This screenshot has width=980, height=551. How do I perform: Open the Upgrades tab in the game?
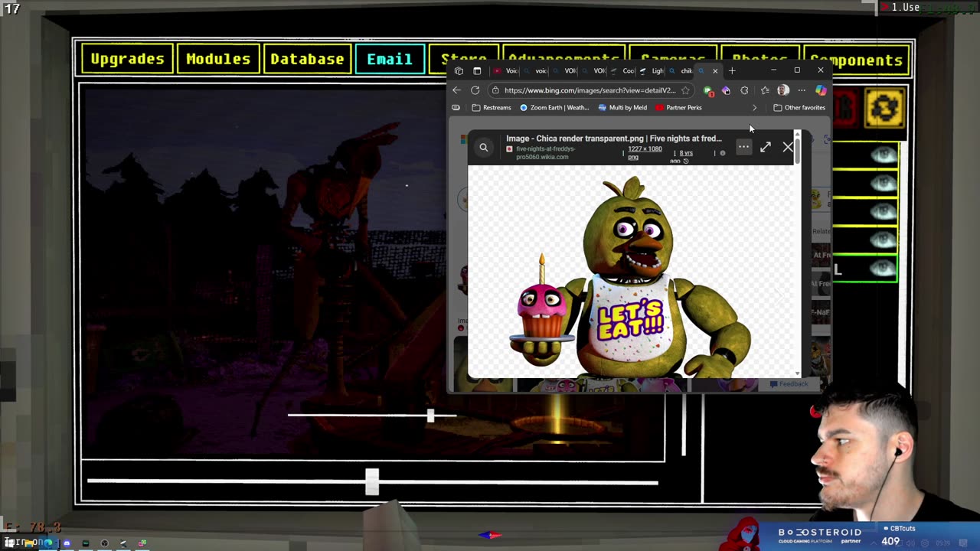click(127, 59)
